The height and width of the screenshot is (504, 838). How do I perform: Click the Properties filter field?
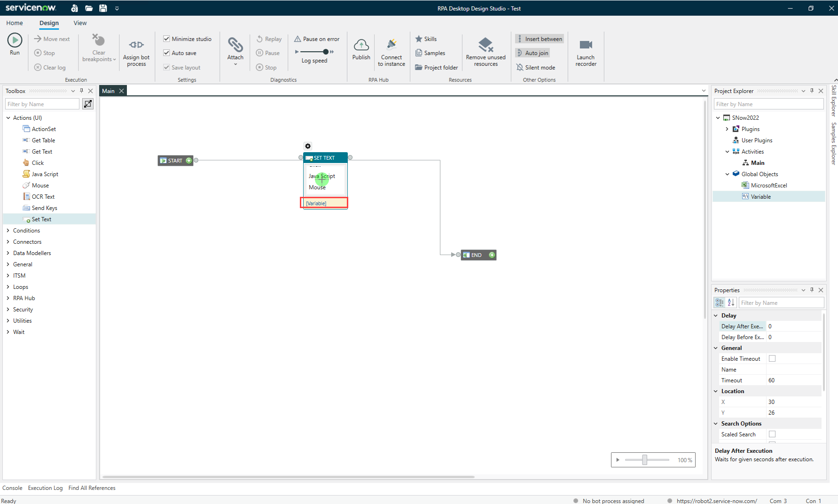click(x=781, y=303)
